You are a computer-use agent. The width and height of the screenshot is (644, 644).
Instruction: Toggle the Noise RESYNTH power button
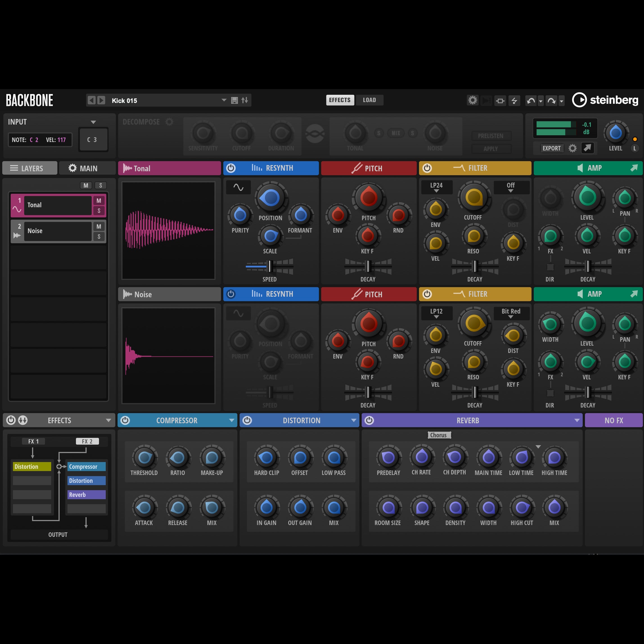coord(231,294)
